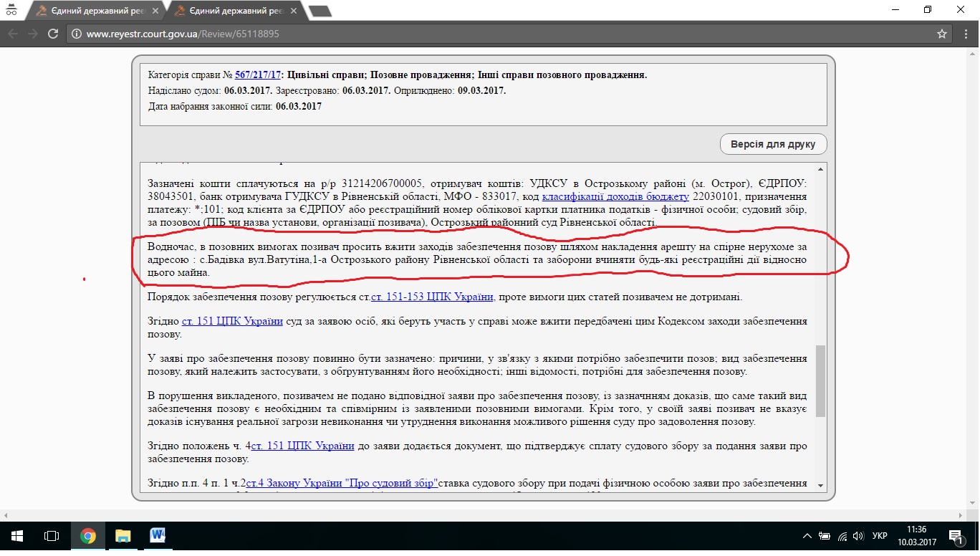Expand hidden system tray icons
This screenshot has width=980, height=556.
(807, 536)
